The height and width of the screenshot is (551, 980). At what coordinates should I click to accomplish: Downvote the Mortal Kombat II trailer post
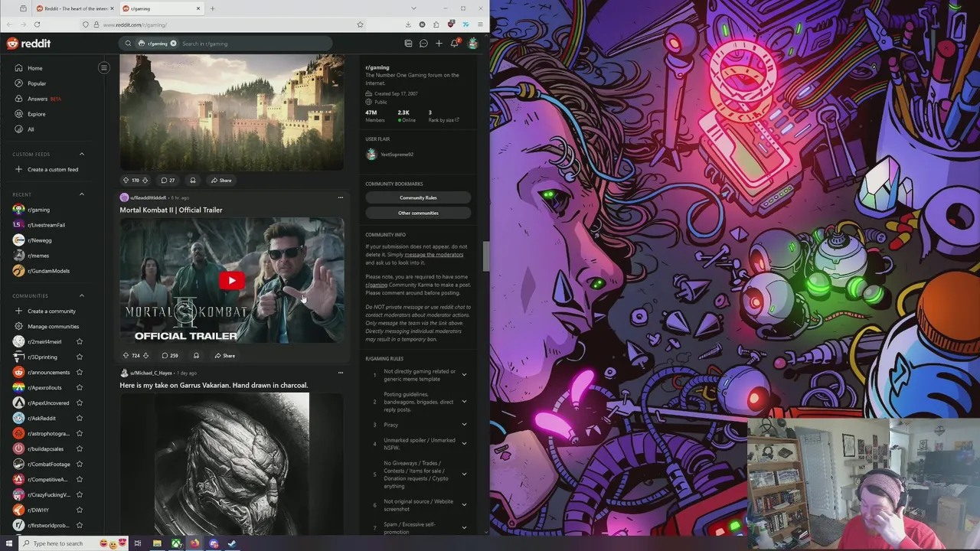coord(145,356)
